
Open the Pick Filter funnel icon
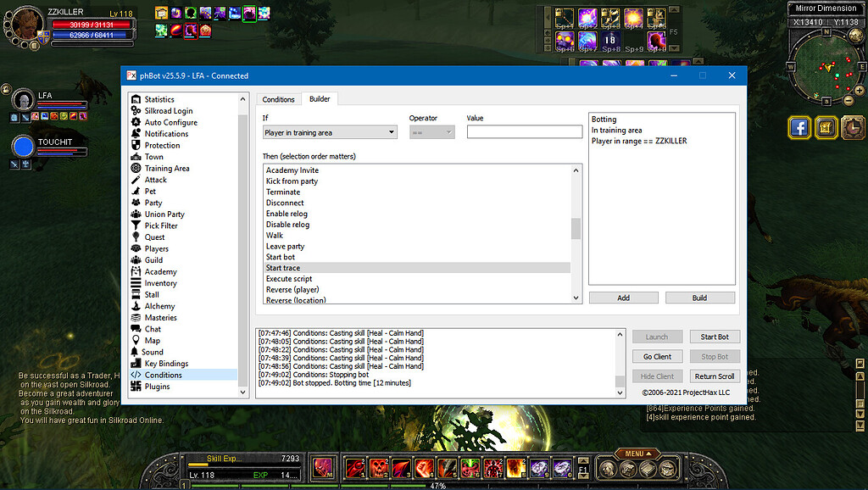click(x=136, y=226)
